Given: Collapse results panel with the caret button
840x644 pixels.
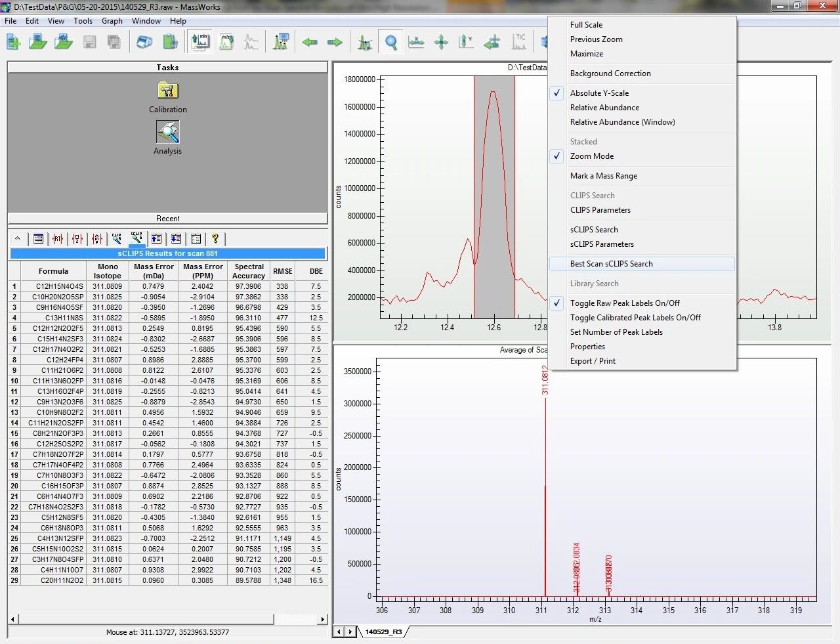Looking at the screenshot, I should (18, 239).
